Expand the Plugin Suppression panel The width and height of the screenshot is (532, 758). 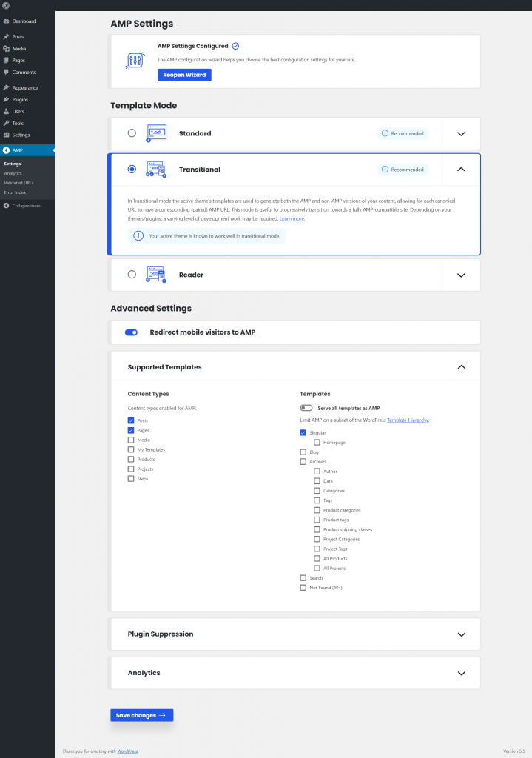(x=461, y=634)
